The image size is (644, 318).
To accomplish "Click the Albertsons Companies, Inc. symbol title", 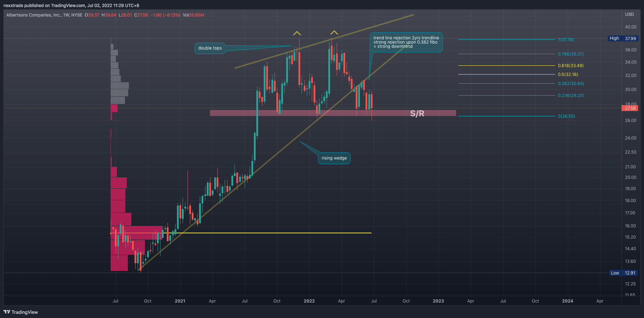I will pos(34,15).
